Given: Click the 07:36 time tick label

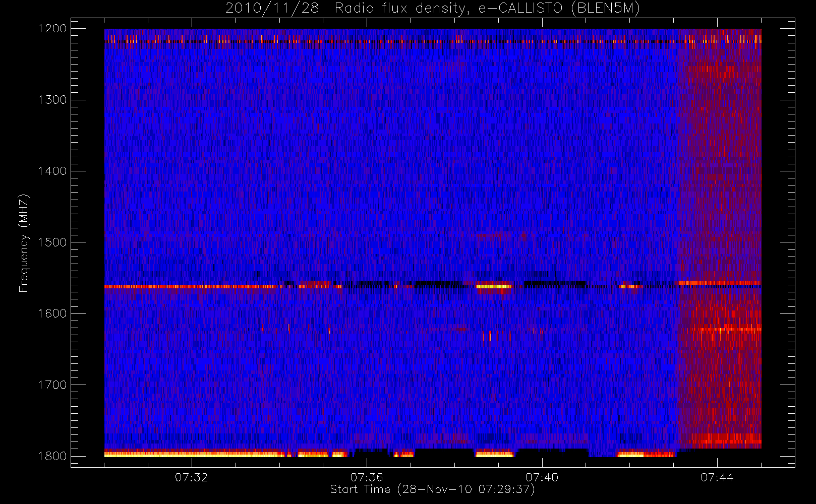Looking at the screenshot, I should tap(367, 477).
